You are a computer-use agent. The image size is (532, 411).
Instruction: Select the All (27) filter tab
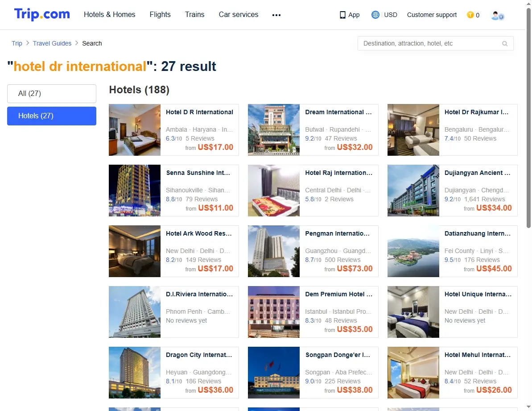(x=52, y=94)
